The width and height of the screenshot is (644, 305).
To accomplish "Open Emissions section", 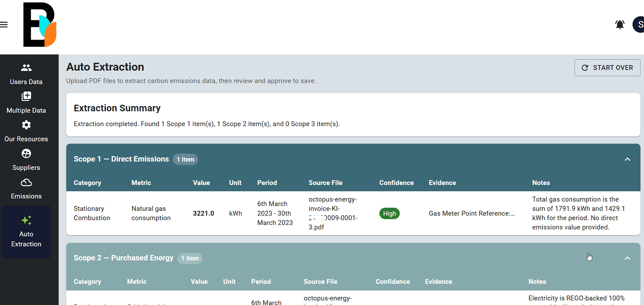I will (26, 196).
